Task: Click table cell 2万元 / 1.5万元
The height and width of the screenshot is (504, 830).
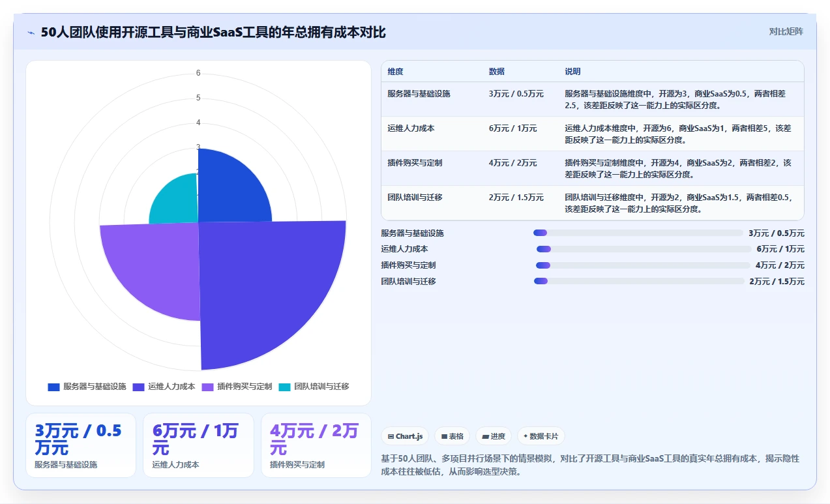Action: click(x=516, y=198)
